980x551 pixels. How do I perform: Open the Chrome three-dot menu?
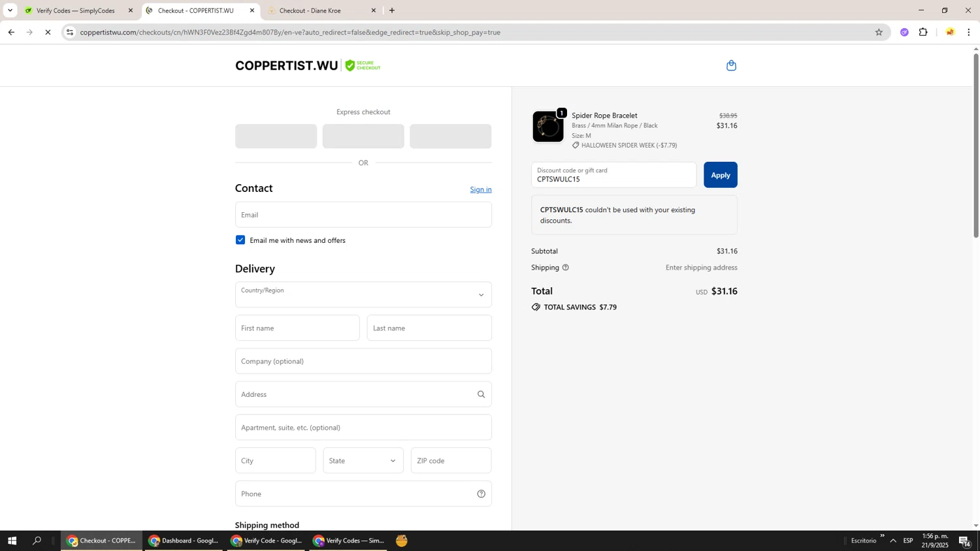tap(968, 32)
